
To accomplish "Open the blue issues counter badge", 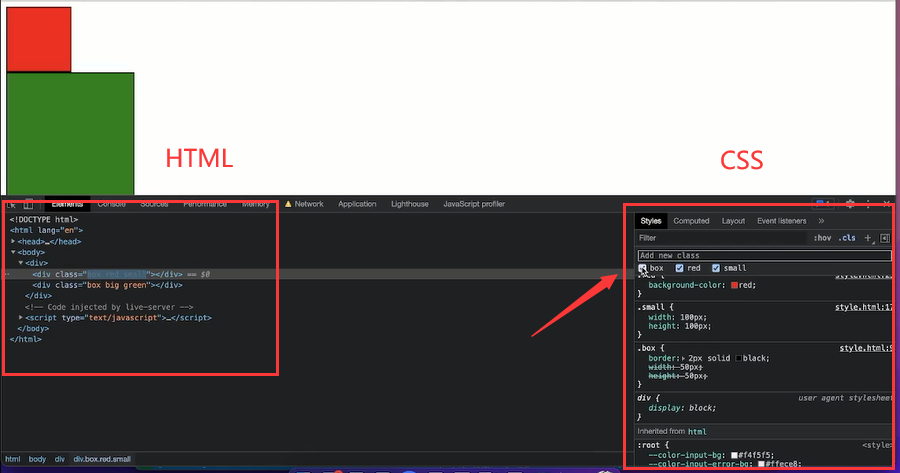I will (823, 204).
